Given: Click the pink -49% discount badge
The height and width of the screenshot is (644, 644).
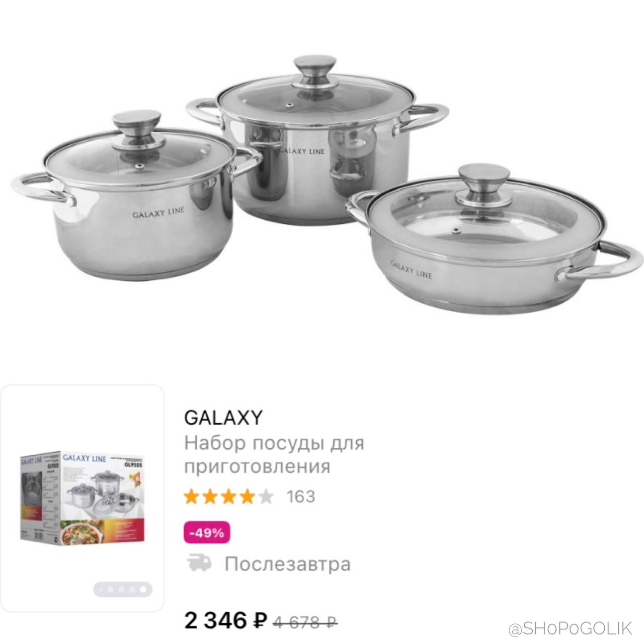Looking at the screenshot, I should pos(207,533).
